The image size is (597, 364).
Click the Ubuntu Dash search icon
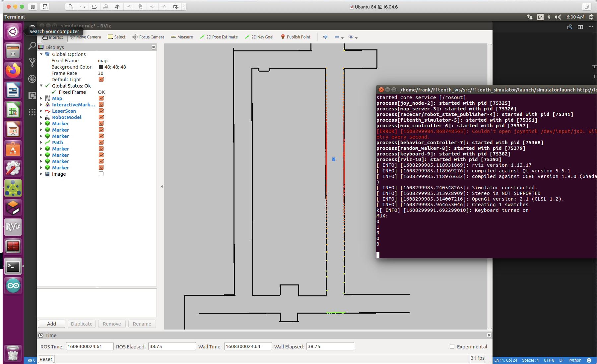coord(13,31)
